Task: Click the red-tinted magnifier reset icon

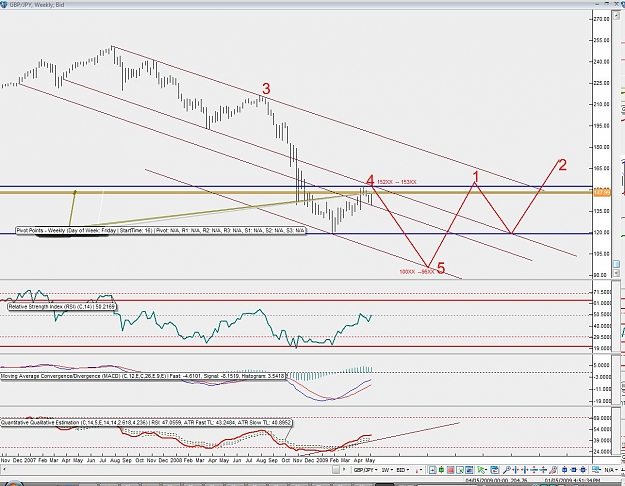Action: (x=553, y=470)
